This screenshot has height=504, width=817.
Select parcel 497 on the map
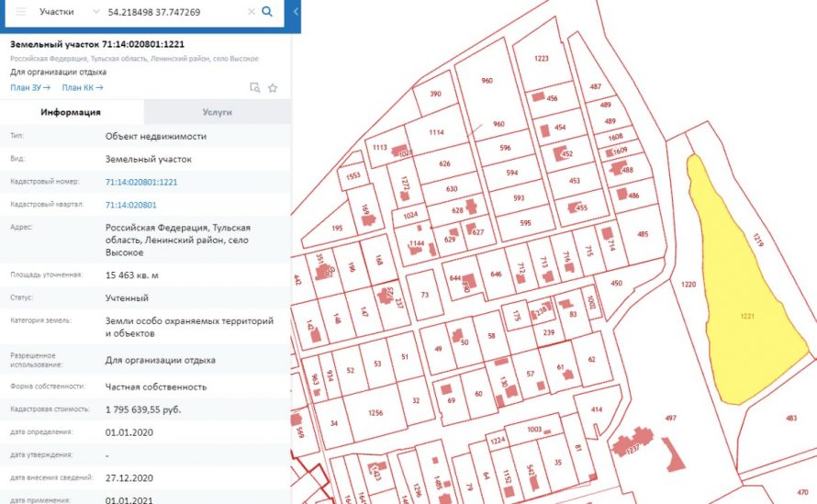pyautogui.click(x=670, y=418)
